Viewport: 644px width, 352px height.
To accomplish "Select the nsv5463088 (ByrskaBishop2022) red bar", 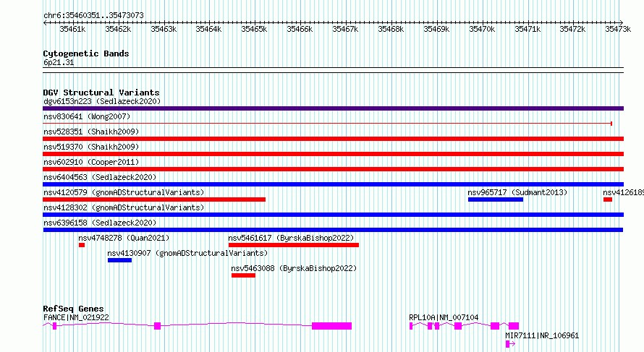I will pos(243,275).
